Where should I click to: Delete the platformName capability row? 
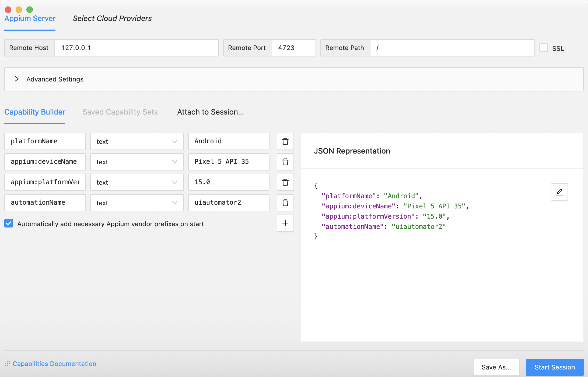click(x=285, y=141)
